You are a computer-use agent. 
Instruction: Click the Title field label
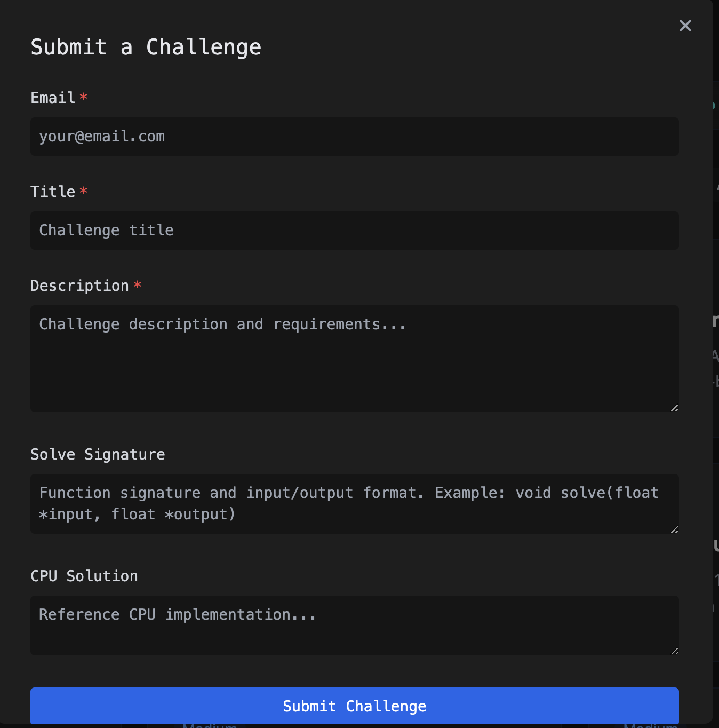(53, 192)
